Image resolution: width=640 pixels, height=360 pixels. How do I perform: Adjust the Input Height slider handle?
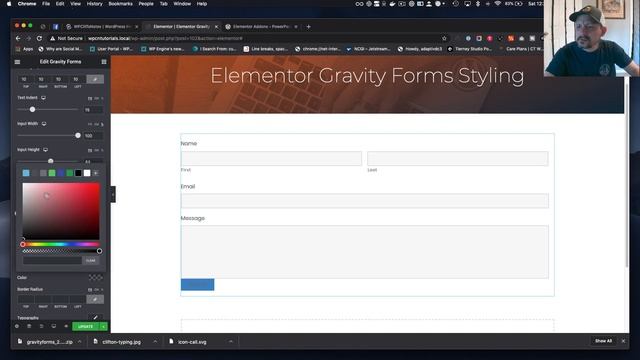(x=51, y=161)
